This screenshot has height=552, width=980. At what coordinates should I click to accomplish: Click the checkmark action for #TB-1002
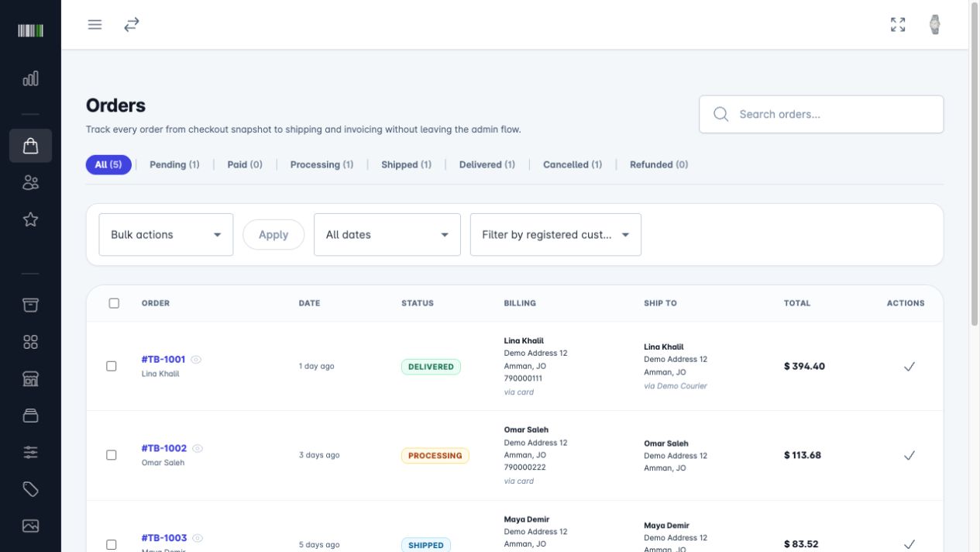coord(910,456)
